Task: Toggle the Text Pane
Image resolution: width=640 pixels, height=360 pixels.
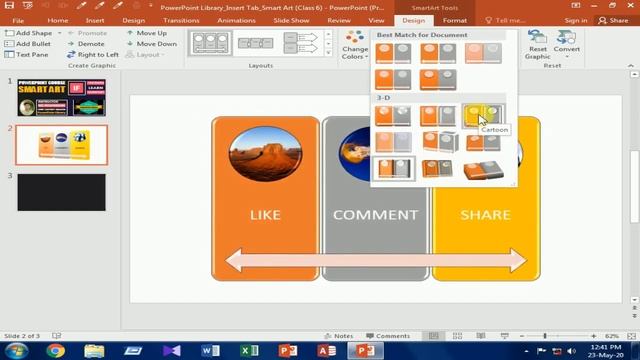Action: (27, 54)
